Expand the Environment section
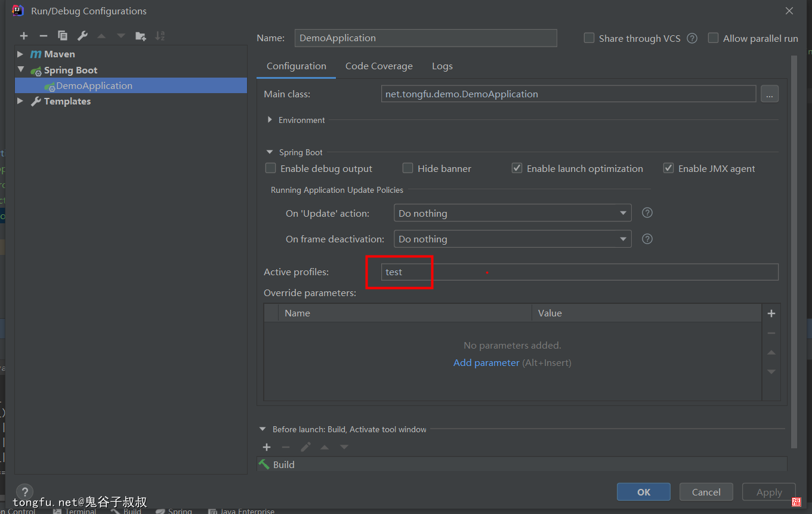Viewport: 812px width, 514px height. (x=270, y=120)
